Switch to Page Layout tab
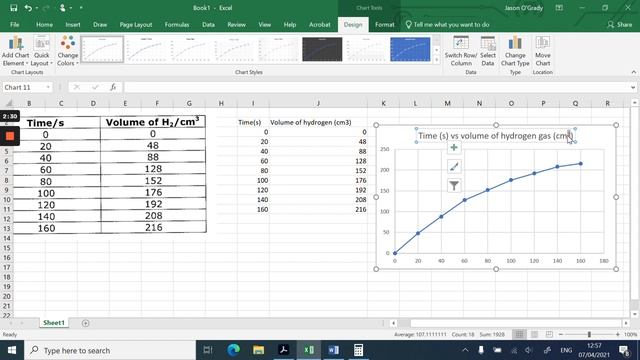The image size is (640, 360). [136, 24]
